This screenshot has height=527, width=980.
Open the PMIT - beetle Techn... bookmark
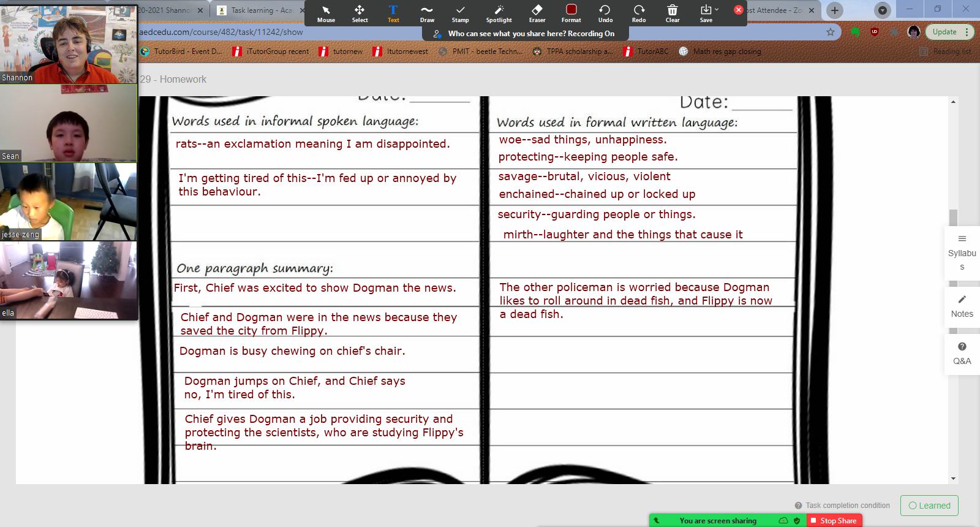pyautogui.click(x=481, y=51)
